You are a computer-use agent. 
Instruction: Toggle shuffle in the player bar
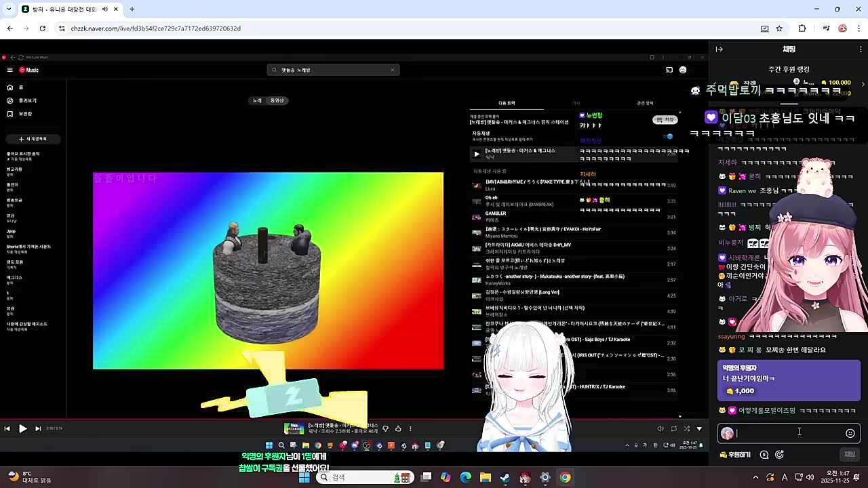pyautogui.click(x=687, y=428)
